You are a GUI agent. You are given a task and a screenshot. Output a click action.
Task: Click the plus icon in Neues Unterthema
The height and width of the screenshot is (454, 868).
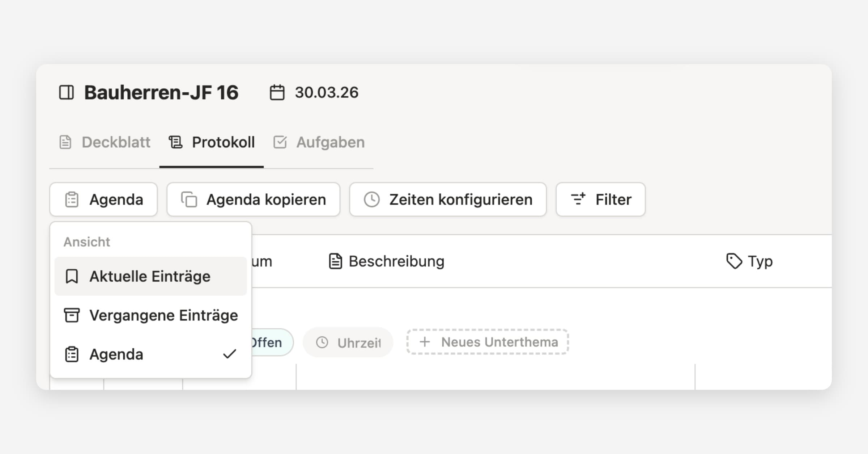(x=425, y=342)
